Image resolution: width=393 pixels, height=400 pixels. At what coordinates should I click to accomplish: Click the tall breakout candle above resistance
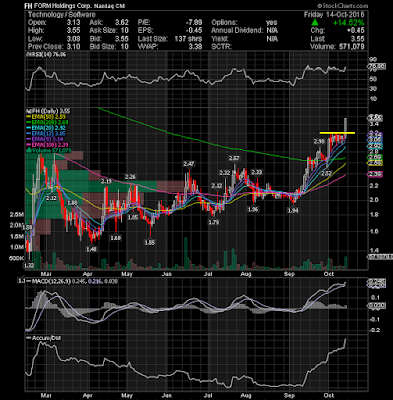tap(346, 128)
